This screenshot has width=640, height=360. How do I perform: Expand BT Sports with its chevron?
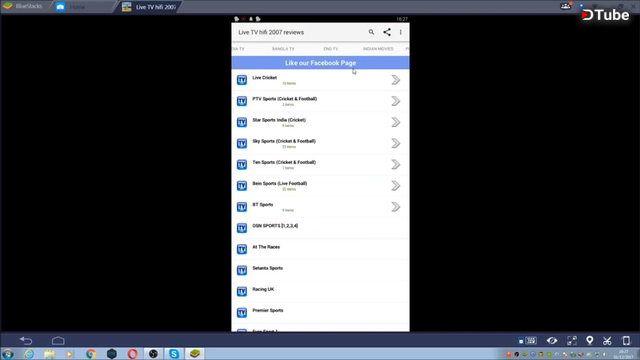[x=396, y=207]
